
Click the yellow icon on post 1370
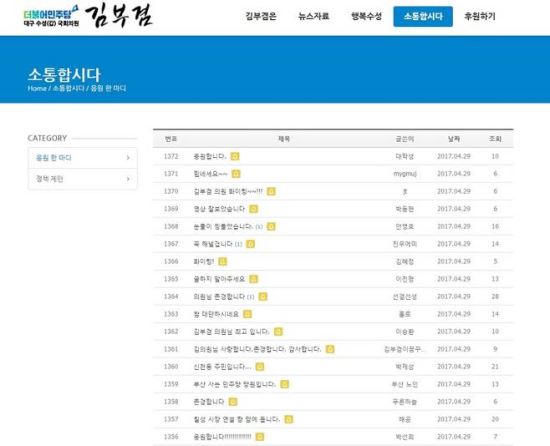click(x=271, y=191)
